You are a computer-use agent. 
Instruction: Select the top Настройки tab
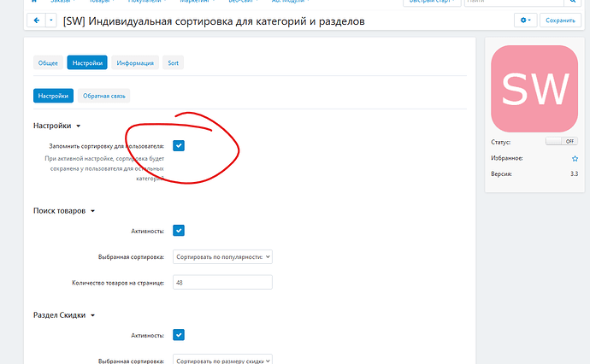coord(87,62)
